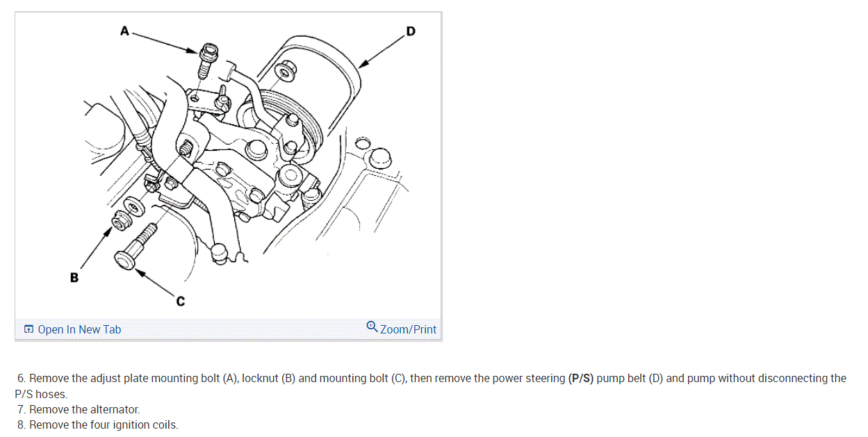
Task: Click the Open In New Tab icon
Action: click(28, 329)
